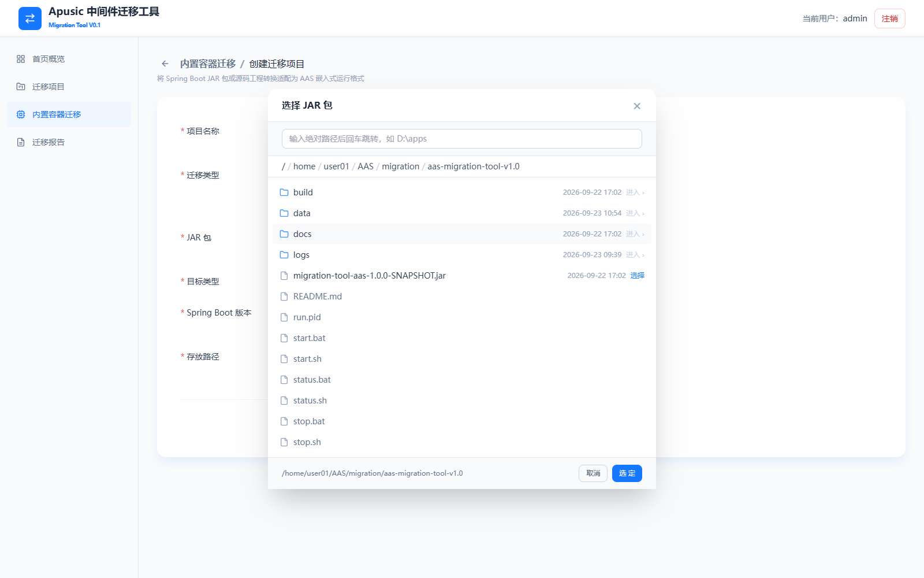Enter the data folder via 进入 link
This screenshot has height=578, width=924.
click(x=635, y=213)
